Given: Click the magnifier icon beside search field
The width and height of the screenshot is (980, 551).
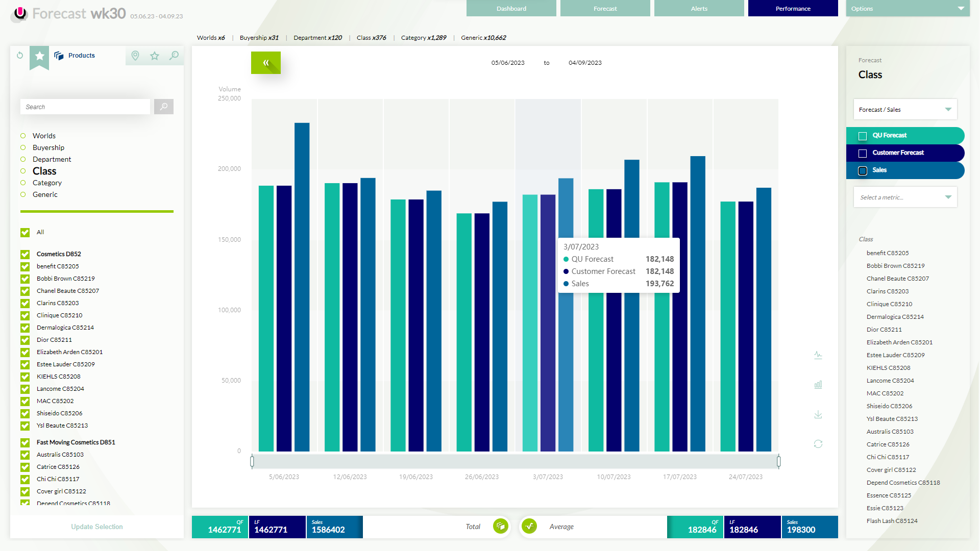Looking at the screenshot, I should tap(164, 107).
